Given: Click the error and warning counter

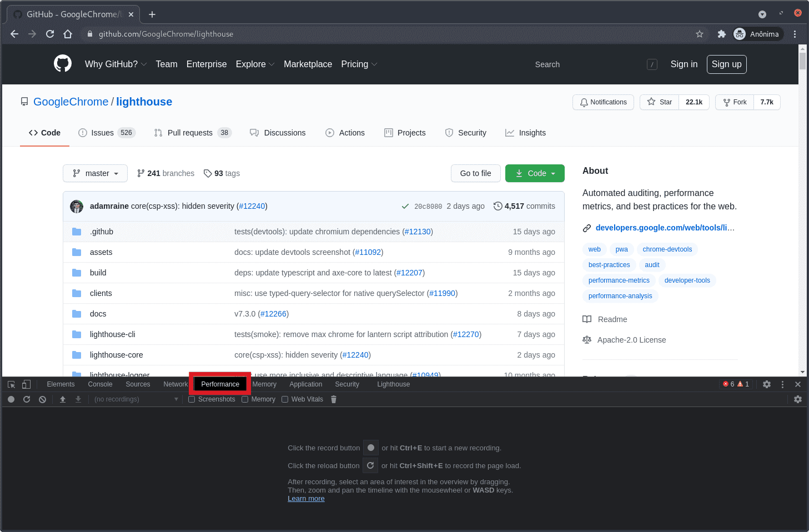Looking at the screenshot, I should 736,384.
